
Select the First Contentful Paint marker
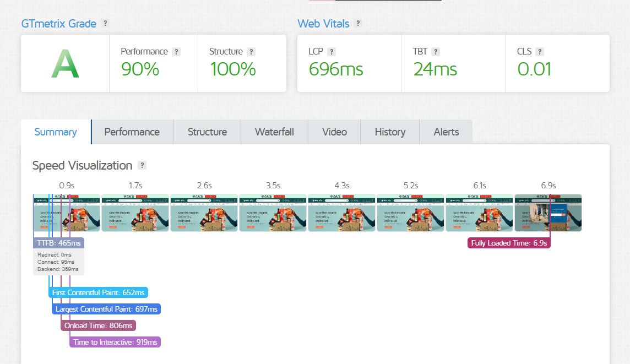pyautogui.click(x=99, y=293)
